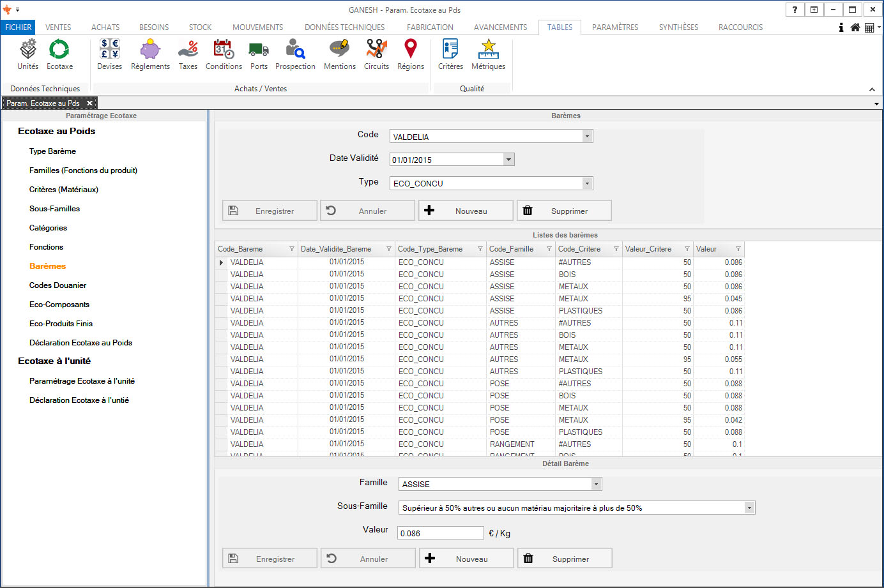Switch to the PARAMÈTRES ribbon tab
Image resolution: width=884 pixels, height=588 pixels.
(614, 27)
